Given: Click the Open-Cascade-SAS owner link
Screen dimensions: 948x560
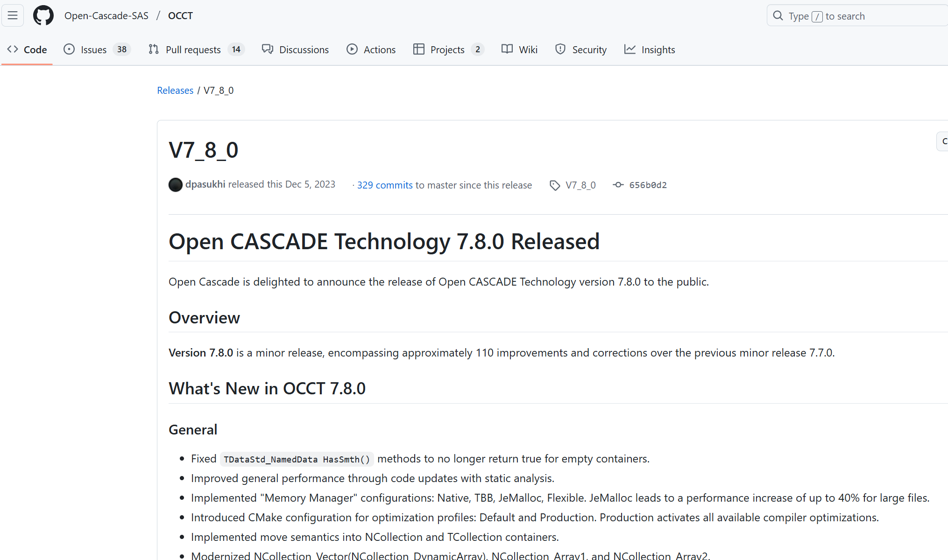Looking at the screenshot, I should (x=106, y=16).
